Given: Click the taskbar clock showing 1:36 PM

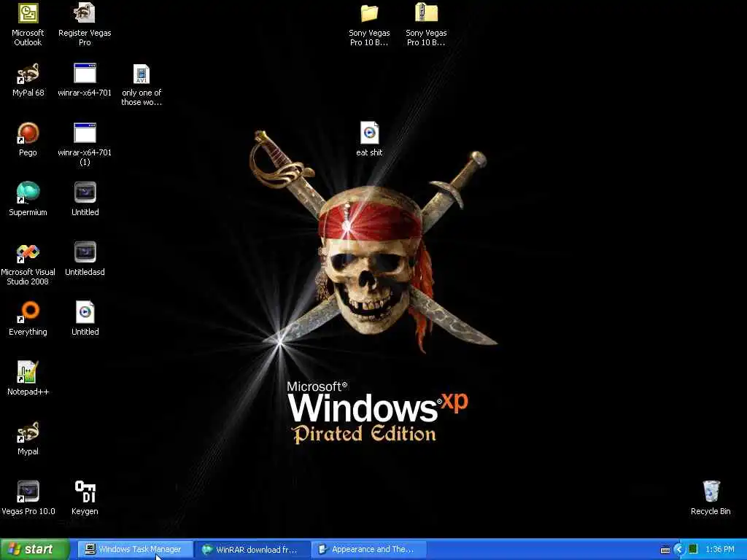Looking at the screenshot, I should click(x=720, y=550).
